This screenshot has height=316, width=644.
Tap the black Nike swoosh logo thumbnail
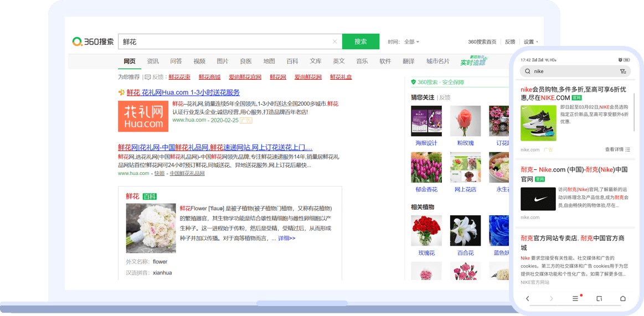(x=538, y=199)
